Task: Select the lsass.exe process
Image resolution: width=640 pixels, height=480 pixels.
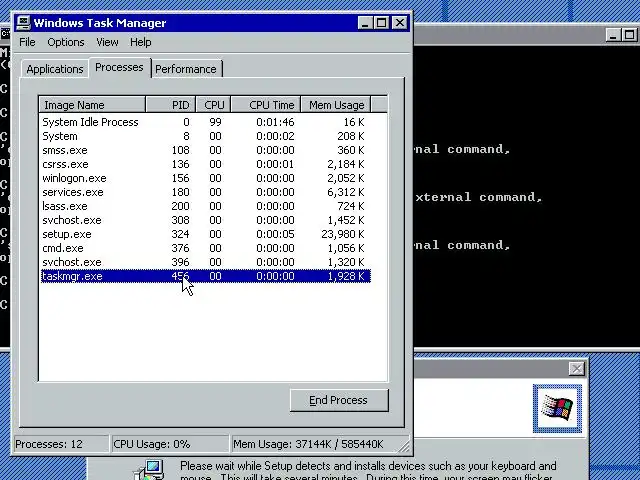Action: (206, 206)
